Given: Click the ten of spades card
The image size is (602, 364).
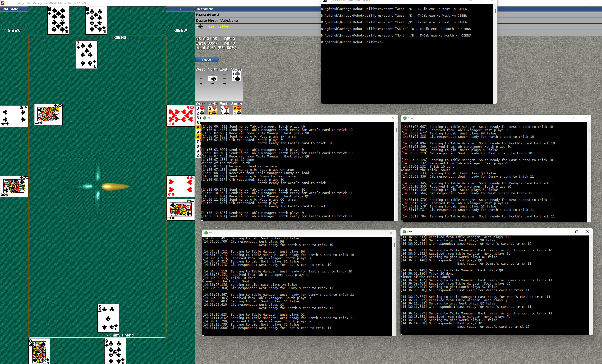Looking at the screenshot, I should click(58, 20).
